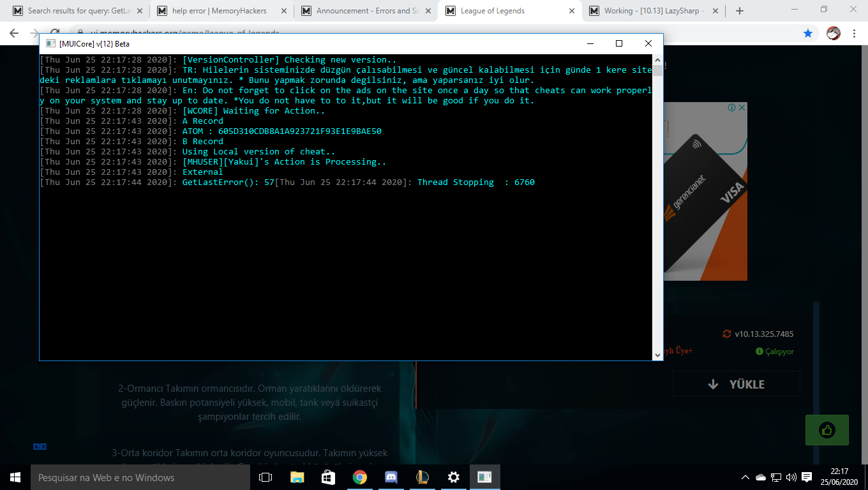Image resolution: width=868 pixels, height=490 pixels.
Task: Click version refresh icon near v10.13.325.7485
Action: 726,334
